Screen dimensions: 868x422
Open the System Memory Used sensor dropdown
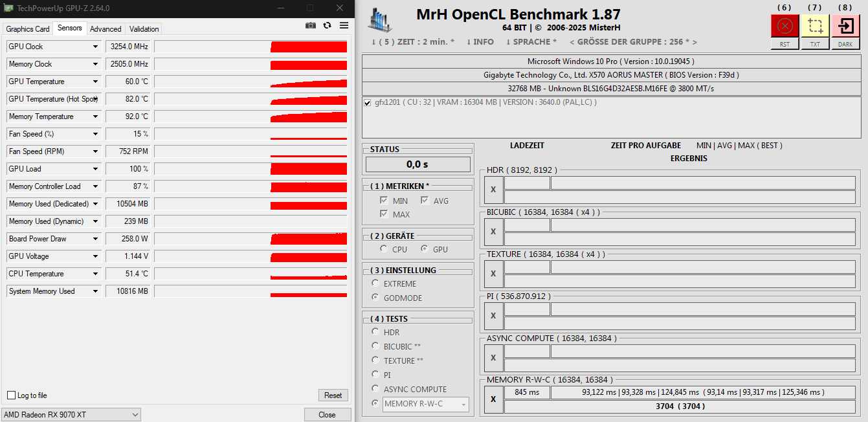[96, 291]
